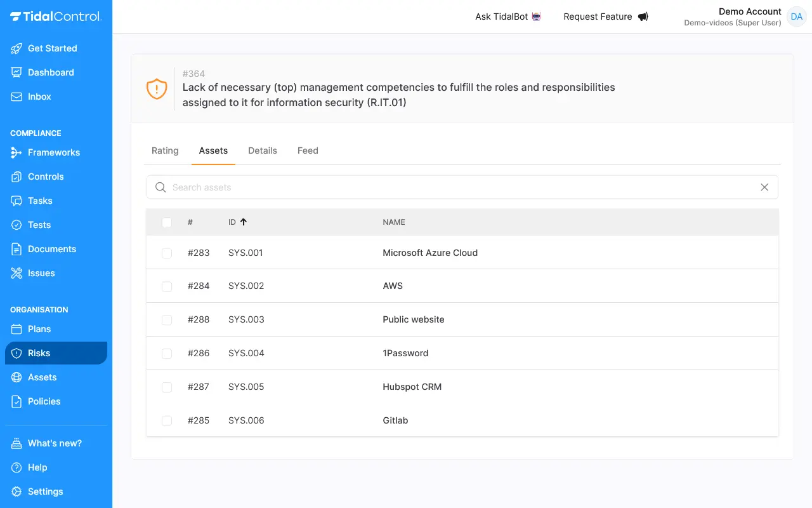The height and width of the screenshot is (508, 812).
Task: Click the Documents file icon
Action: point(16,249)
